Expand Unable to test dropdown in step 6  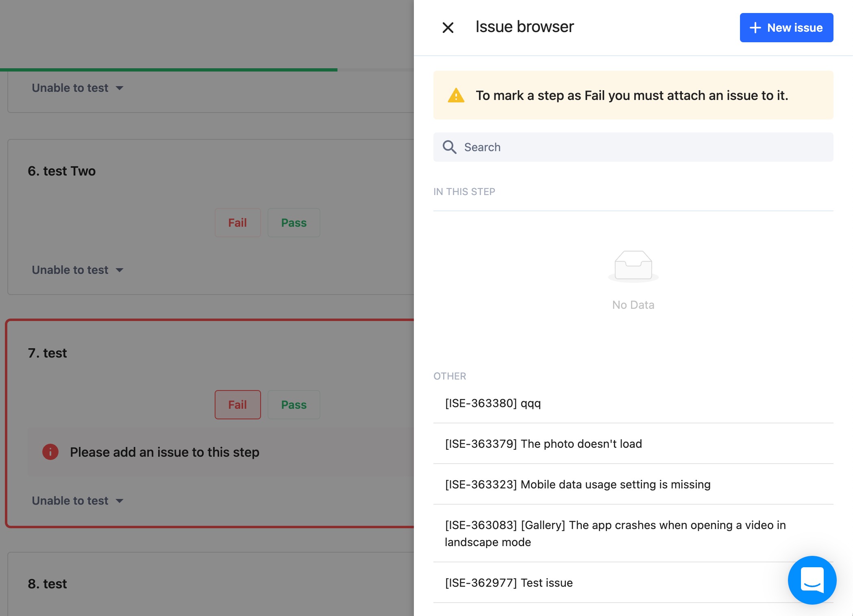click(x=77, y=270)
